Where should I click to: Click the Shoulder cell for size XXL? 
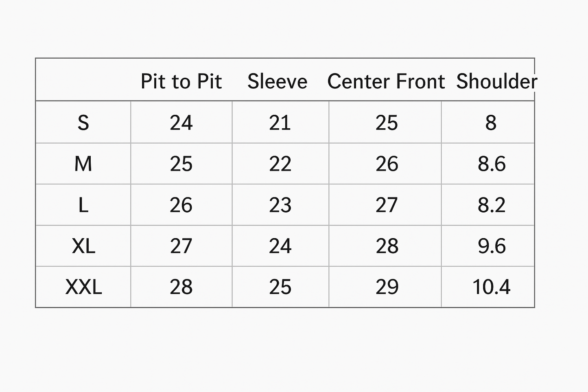point(491,287)
